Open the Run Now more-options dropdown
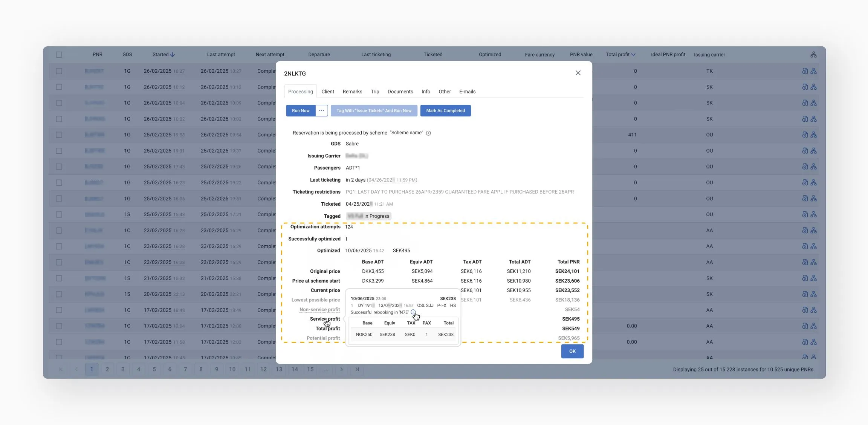 click(x=321, y=111)
